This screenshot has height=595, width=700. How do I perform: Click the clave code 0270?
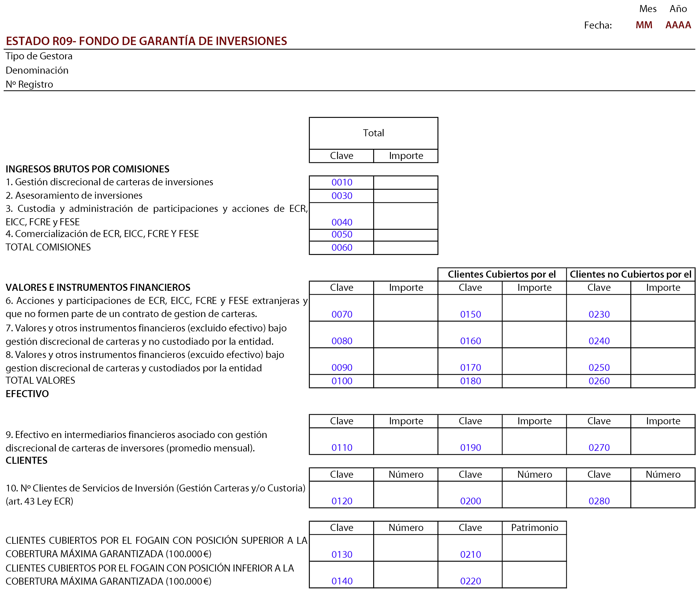point(599,448)
